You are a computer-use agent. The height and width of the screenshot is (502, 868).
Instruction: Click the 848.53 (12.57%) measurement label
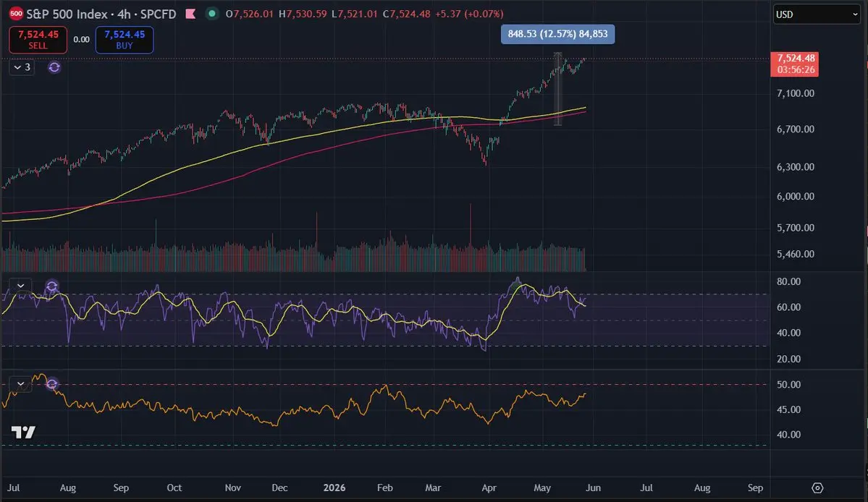(x=557, y=34)
